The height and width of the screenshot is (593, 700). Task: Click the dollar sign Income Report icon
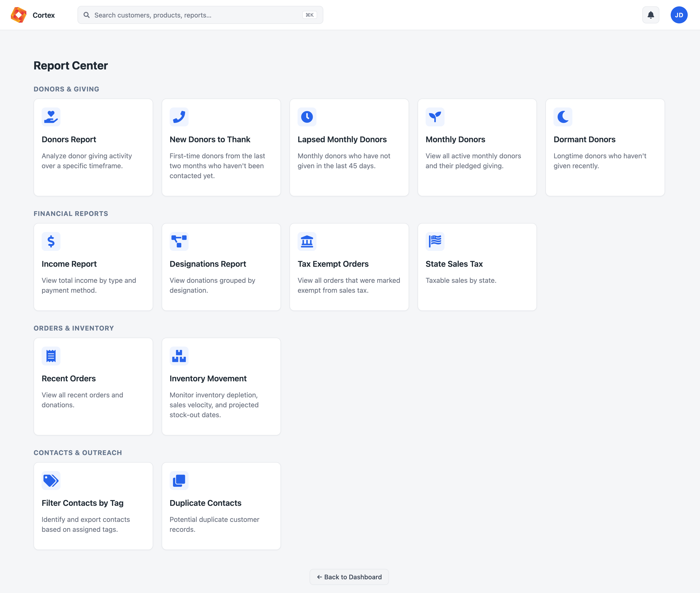(51, 241)
